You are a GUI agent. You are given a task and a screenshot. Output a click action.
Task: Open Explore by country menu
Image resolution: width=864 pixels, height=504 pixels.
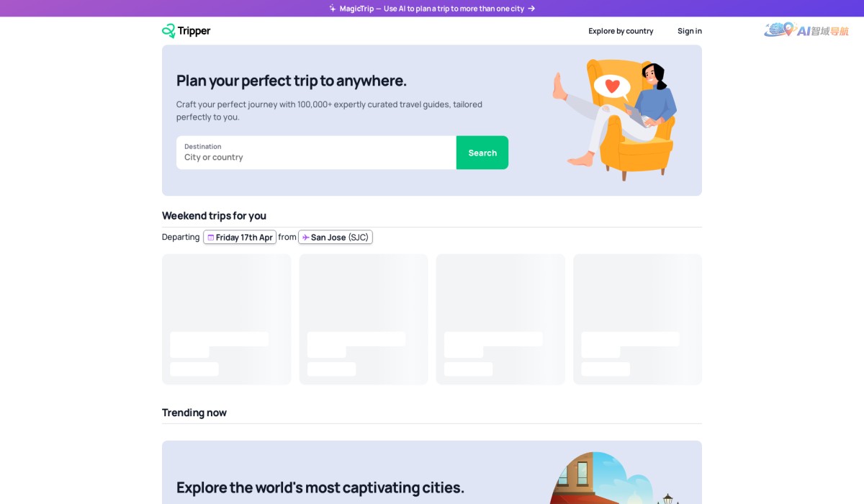[621, 31]
